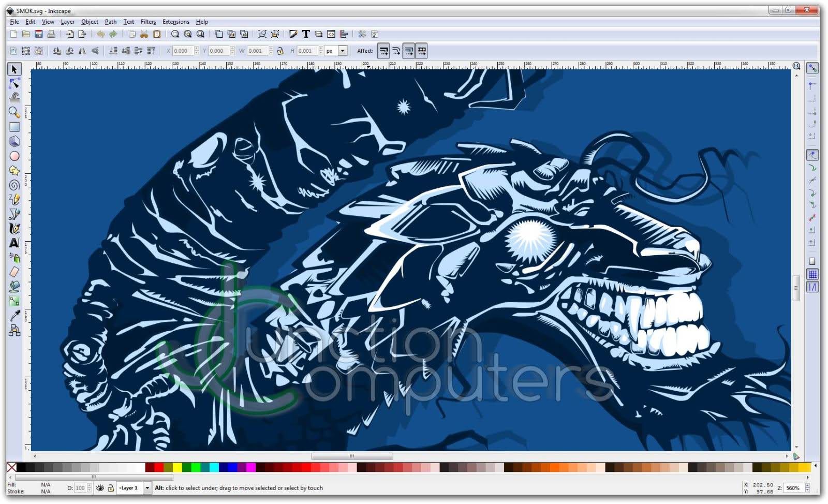Click the Export bitmap icon
This screenshot has height=504, width=828.
(x=82, y=34)
